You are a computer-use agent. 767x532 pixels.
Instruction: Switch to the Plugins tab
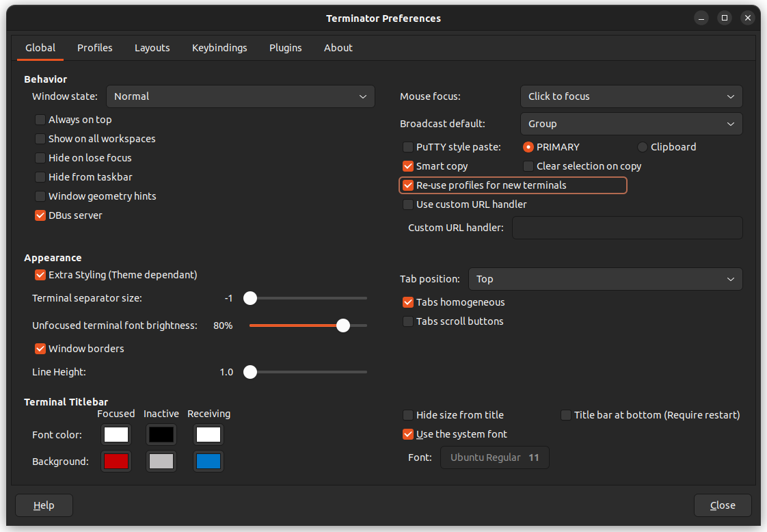286,48
